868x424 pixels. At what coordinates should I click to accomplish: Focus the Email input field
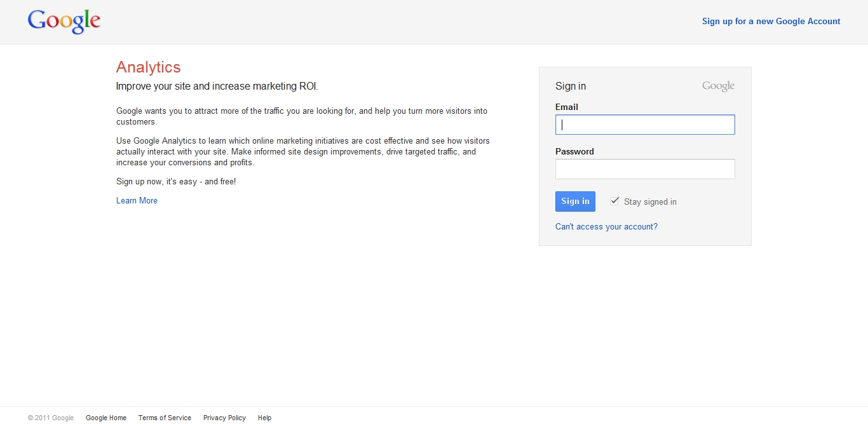pos(645,125)
